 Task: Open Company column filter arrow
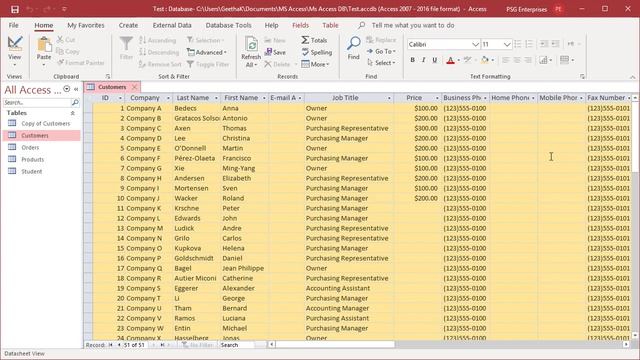168,98
